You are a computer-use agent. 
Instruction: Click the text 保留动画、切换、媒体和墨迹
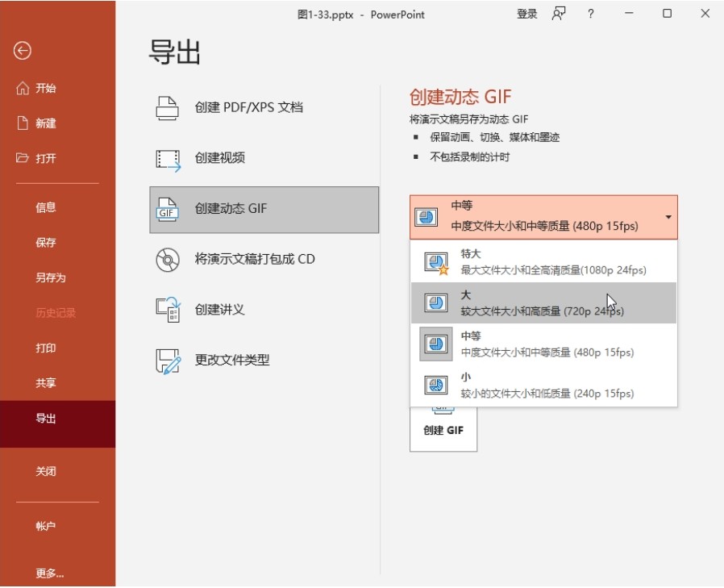point(494,137)
